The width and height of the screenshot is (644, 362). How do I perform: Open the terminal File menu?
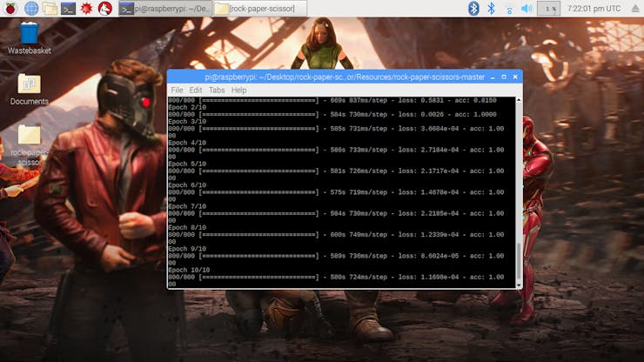177,90
